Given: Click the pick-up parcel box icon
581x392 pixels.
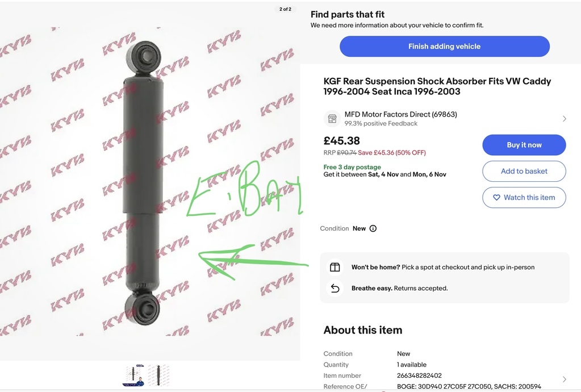Looking at the screenshot, I should (x=335, y=267).
